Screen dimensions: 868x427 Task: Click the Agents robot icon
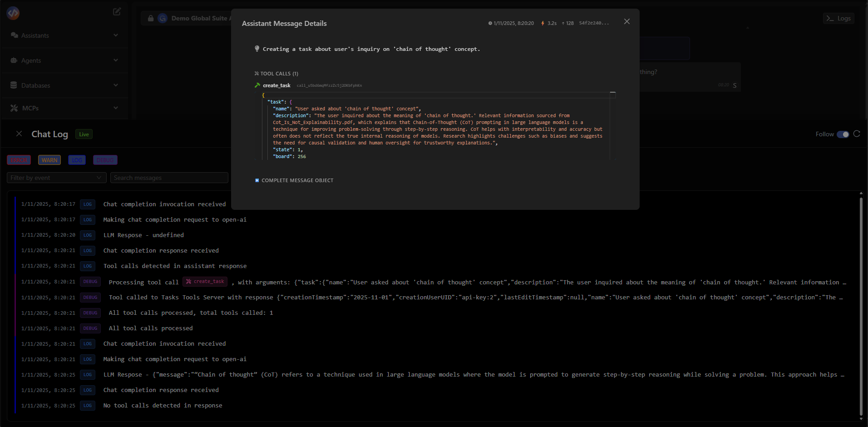tap(13, 60)
